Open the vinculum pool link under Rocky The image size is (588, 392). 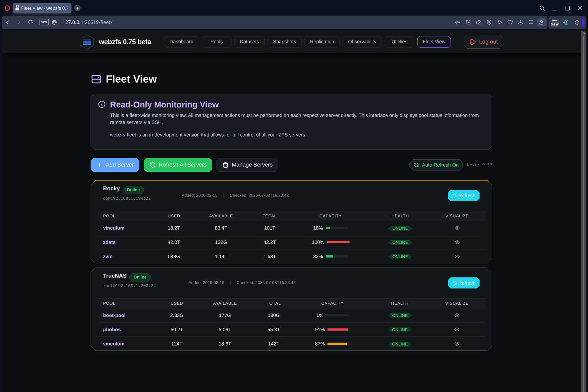click(114, 228)
